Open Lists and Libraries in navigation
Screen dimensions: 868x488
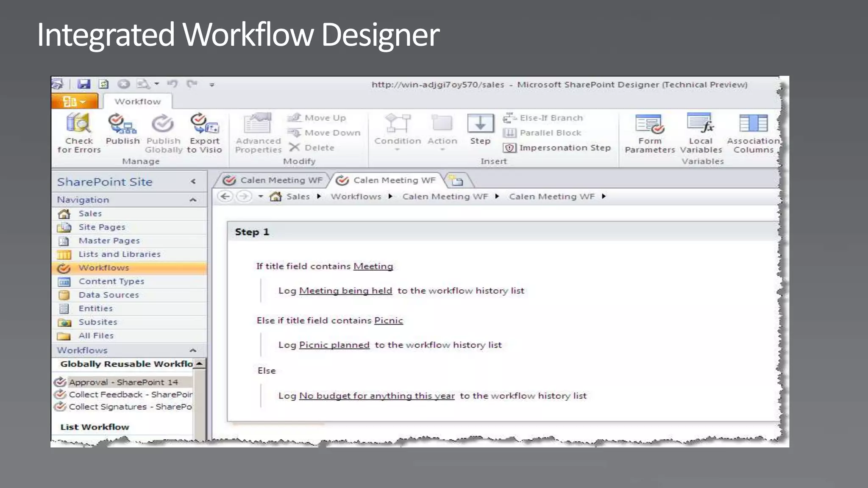(120, 254)
